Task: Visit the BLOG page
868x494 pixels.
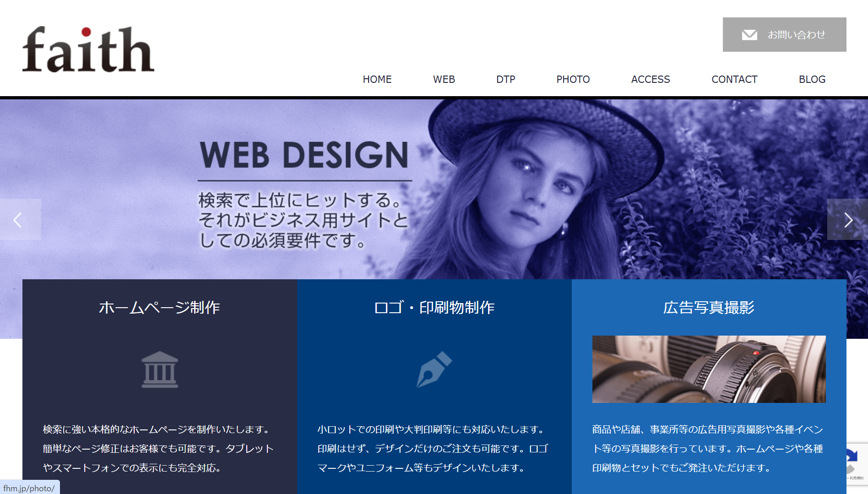Action: (x=812, y=79)
